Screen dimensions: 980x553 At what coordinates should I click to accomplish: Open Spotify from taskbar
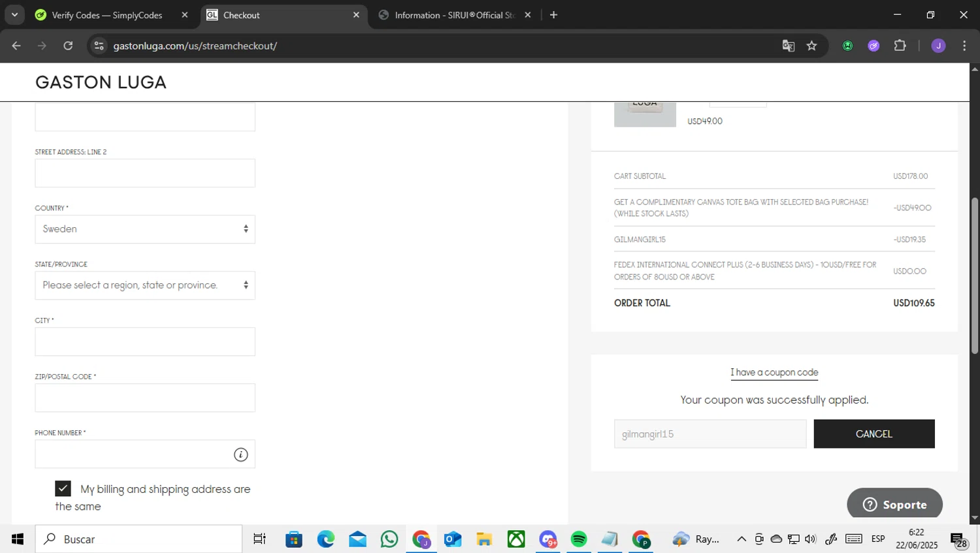pos(579,539)
